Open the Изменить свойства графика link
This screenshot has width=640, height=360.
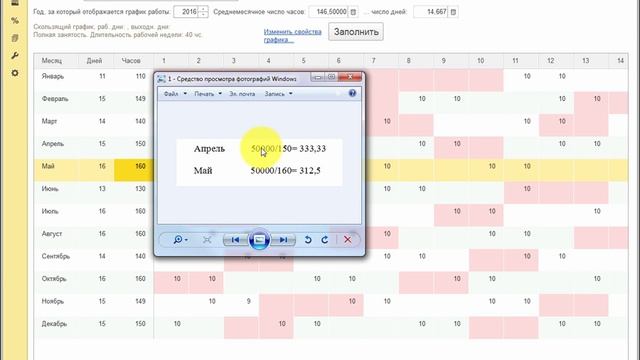(292, 36)
